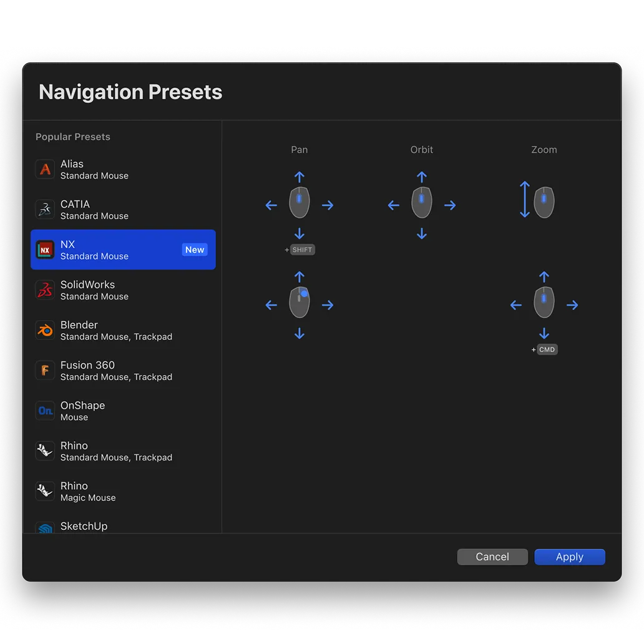Click the vertical zoom double-arrow icon
The width and height of the screenshot is (644, 644).
point(524,199)
